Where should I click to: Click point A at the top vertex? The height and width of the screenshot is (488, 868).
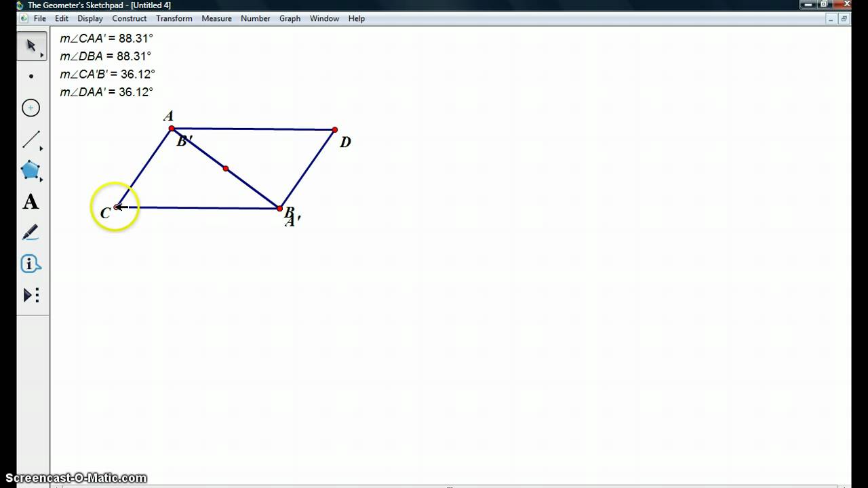tap(172, 128)
